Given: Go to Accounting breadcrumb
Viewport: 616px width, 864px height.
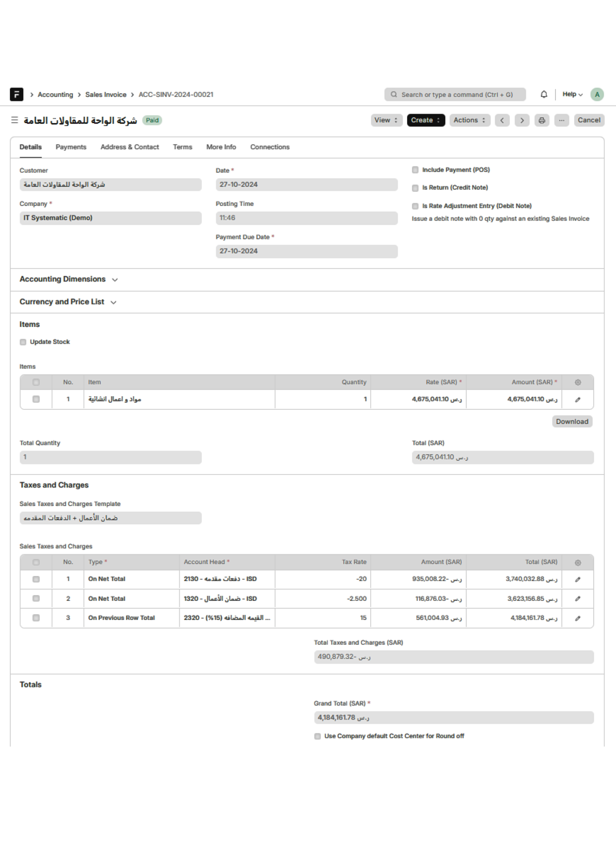Looking at the screenshot, I should pos(55,94).
